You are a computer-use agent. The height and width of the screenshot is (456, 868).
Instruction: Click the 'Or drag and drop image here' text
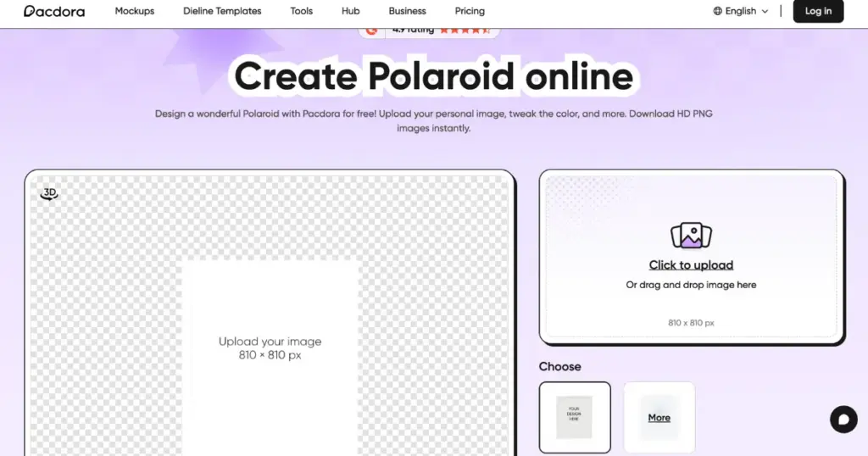[x=691, y=285]
